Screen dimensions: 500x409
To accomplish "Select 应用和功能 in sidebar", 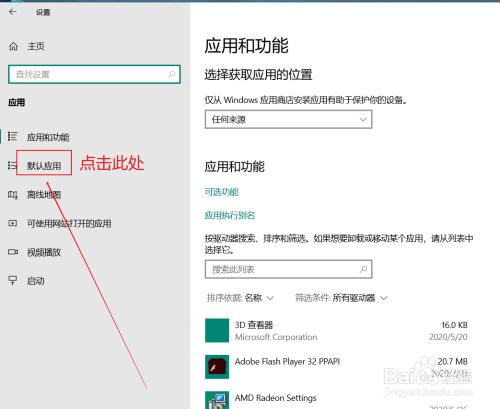I will coord(48,137).
